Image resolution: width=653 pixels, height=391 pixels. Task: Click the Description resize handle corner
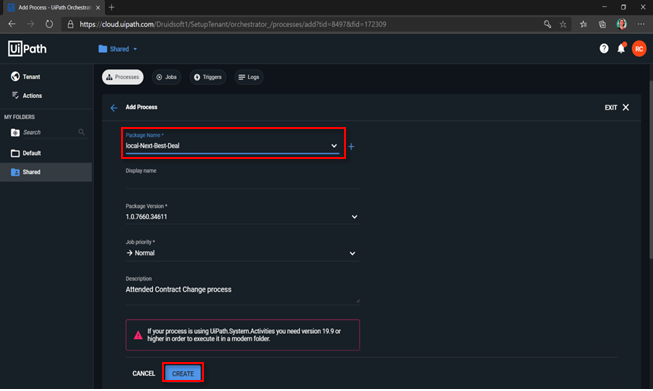click(357, 301)
